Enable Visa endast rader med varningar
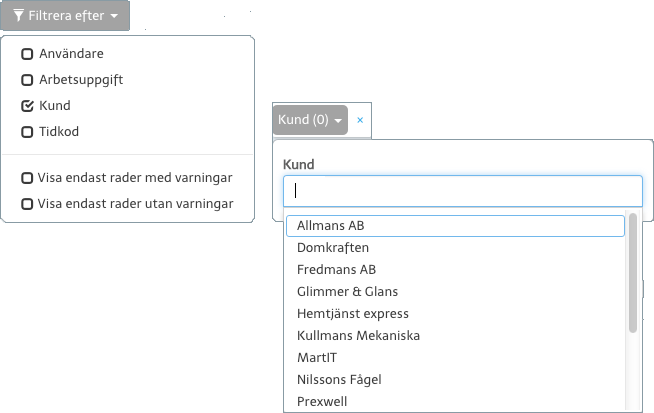This screenshot has width=654, height=413. click(x=27, y=178)
